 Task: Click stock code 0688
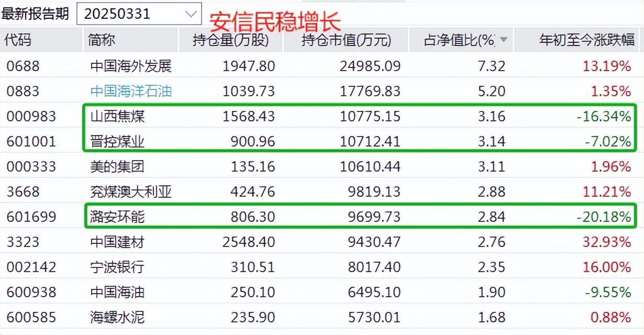(23, 66)
